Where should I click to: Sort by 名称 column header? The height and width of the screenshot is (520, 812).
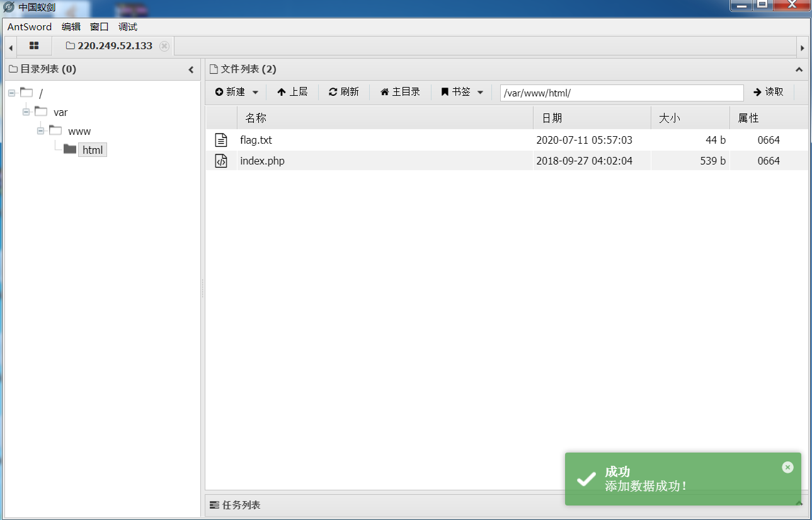(x=385, y=118)
